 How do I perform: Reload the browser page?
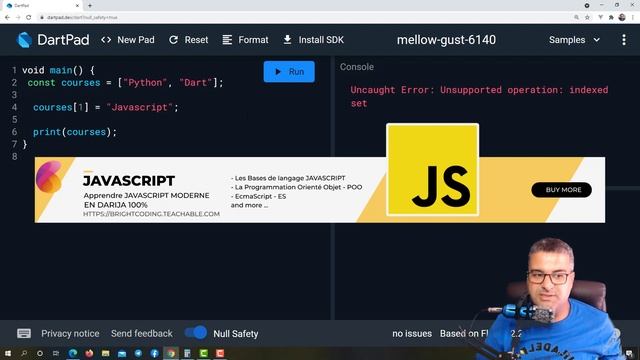pos(29,18)
